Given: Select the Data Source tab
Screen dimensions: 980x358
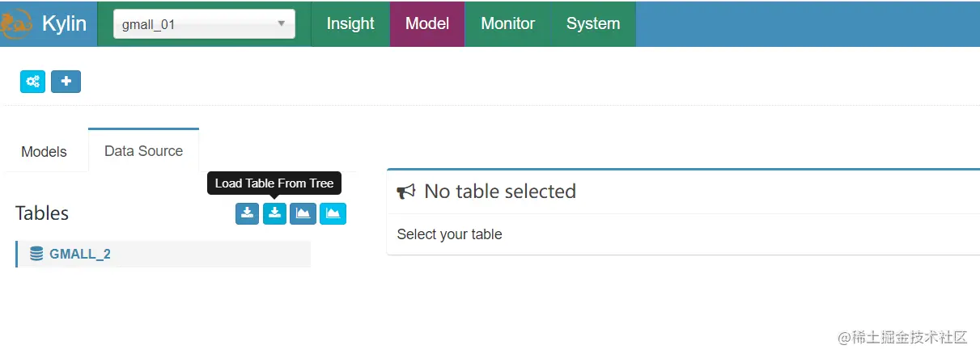Looking at the screenshot, I should pos(143,151).
